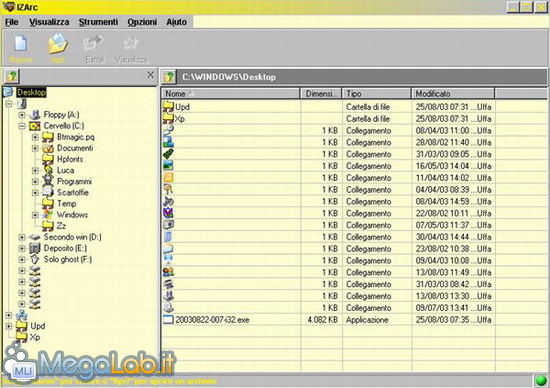
Task: Select shortcut icon dated 04/04/03 08:39
Action: click(168, 189)
